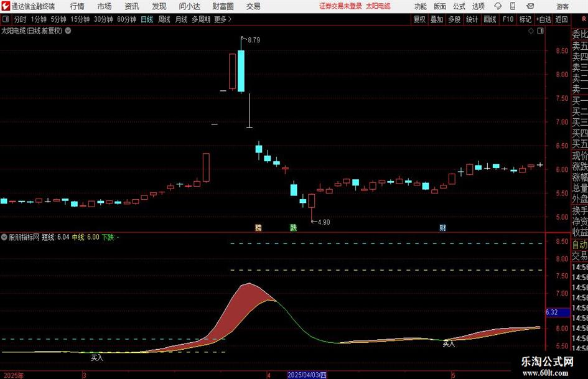Add stock with +自选 button

(x=544, y=19)
